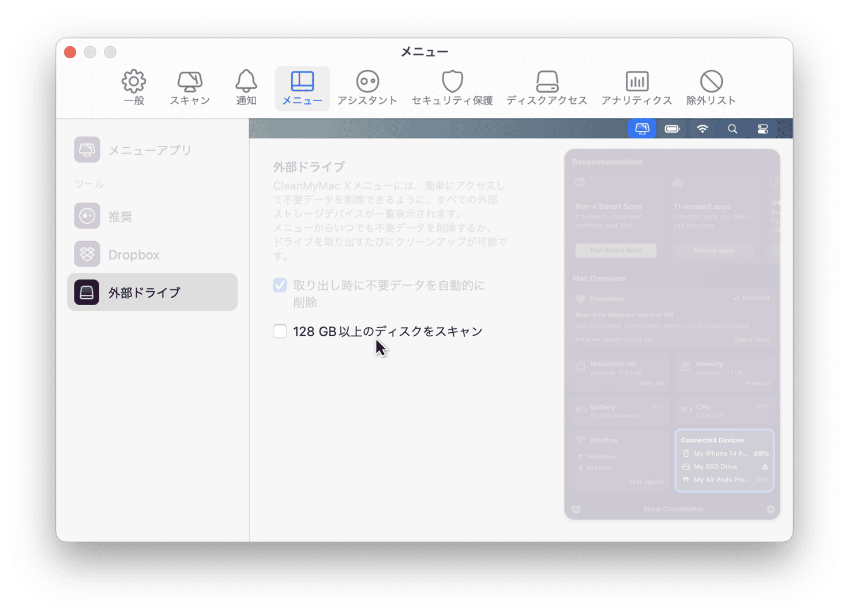Viewport: 849px width, 616px height.
Task: Click the Run Smart Scan button
Action: [x=615, y=250]
